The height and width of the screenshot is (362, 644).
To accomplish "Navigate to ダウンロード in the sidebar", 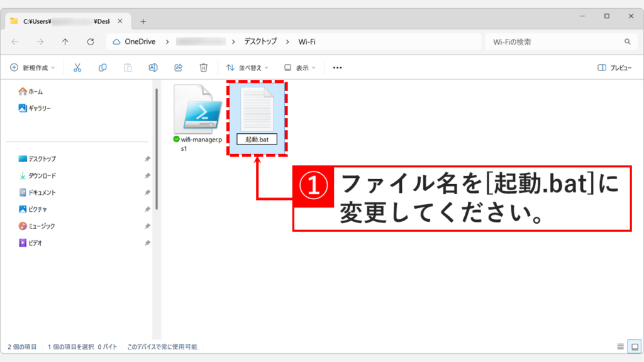I will (41, 175).
